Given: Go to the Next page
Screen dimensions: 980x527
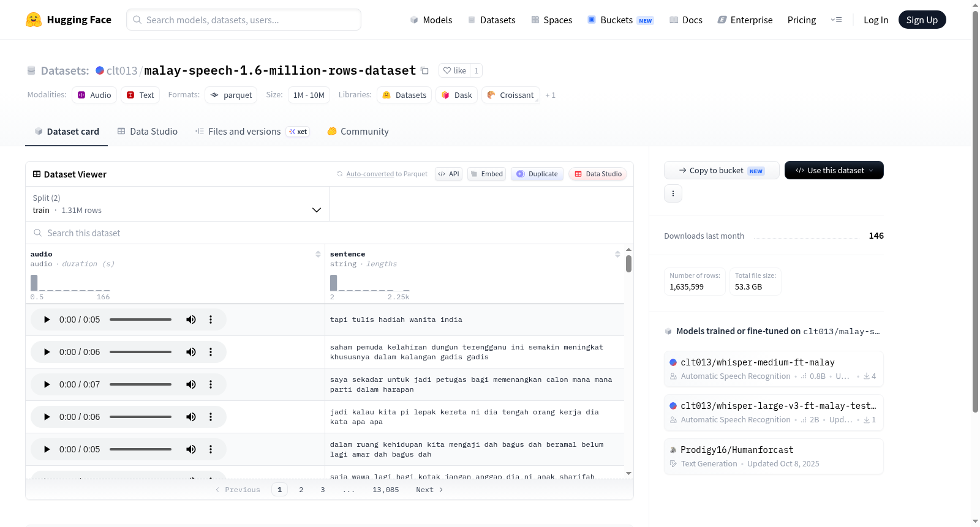Looking at the screenshot, I should click(x=429, y=490).
